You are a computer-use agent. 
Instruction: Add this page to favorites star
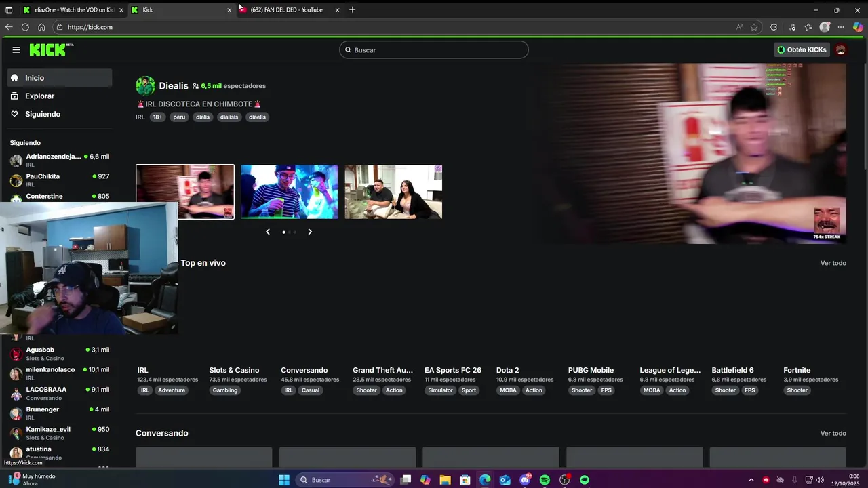754,27
